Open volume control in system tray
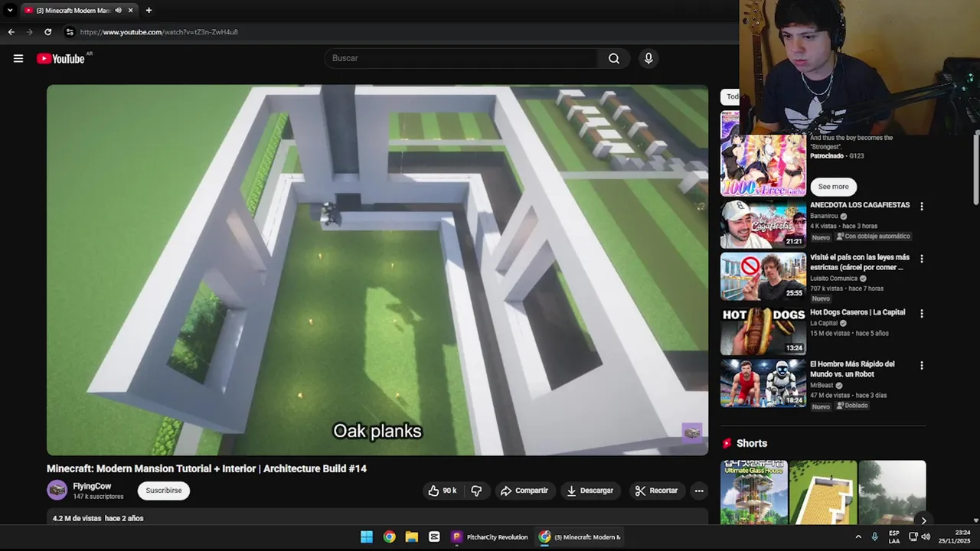This screenshot has width=980, height=551. click(926, 537)
